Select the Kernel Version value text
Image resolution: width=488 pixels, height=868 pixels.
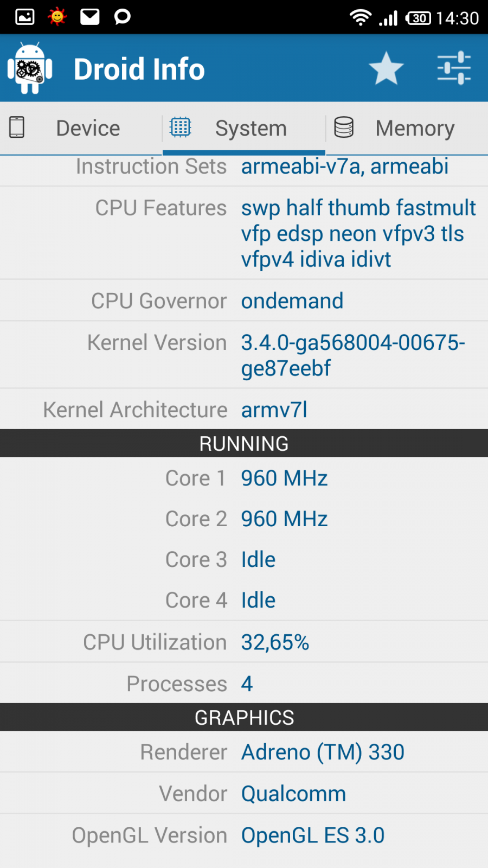pos(352,355)
